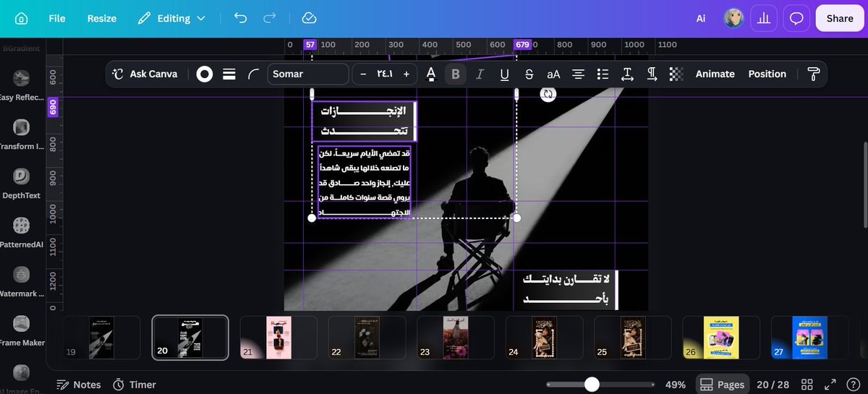Select page 21 thumbnail
The width and height of the screenshot is (868, 394).
(x=278, y=338)
